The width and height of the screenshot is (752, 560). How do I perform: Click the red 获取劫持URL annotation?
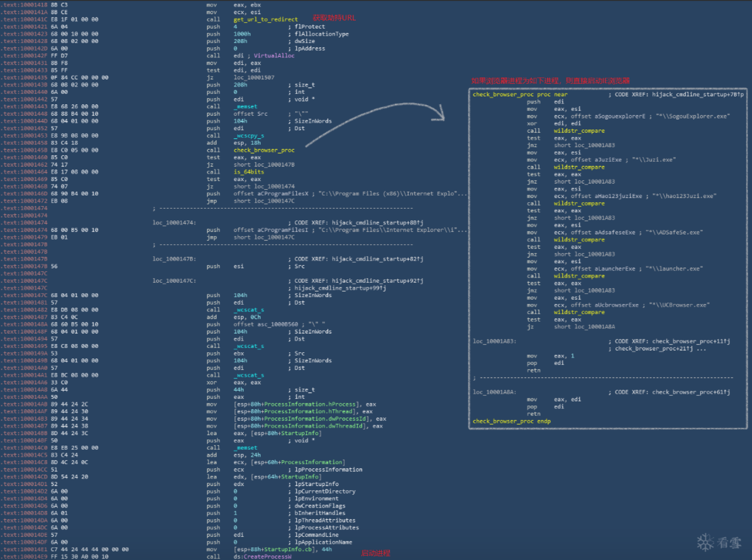tap(334, 18)
